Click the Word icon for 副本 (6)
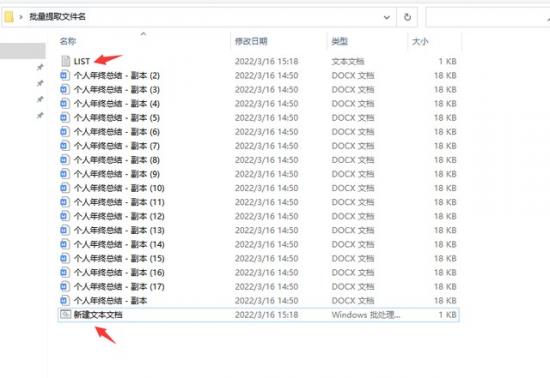This screenshot has width=550, height=378. coord(65,131)
